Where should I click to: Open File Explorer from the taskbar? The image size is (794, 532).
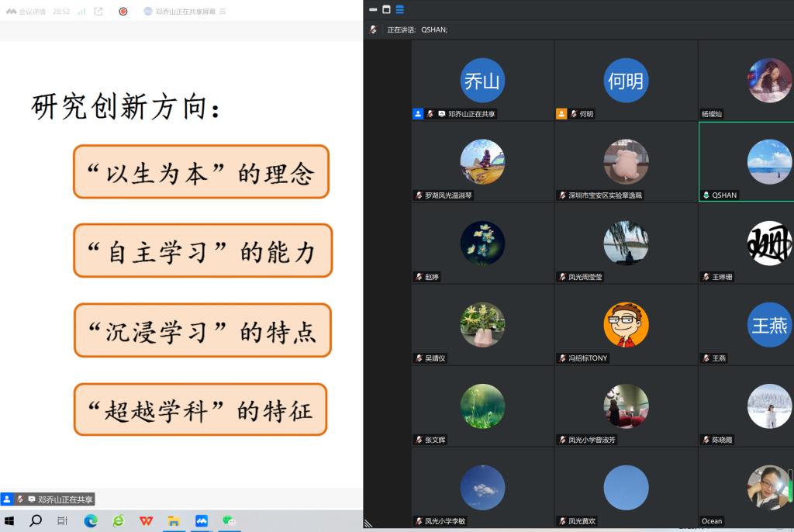(x=174, y=521)
